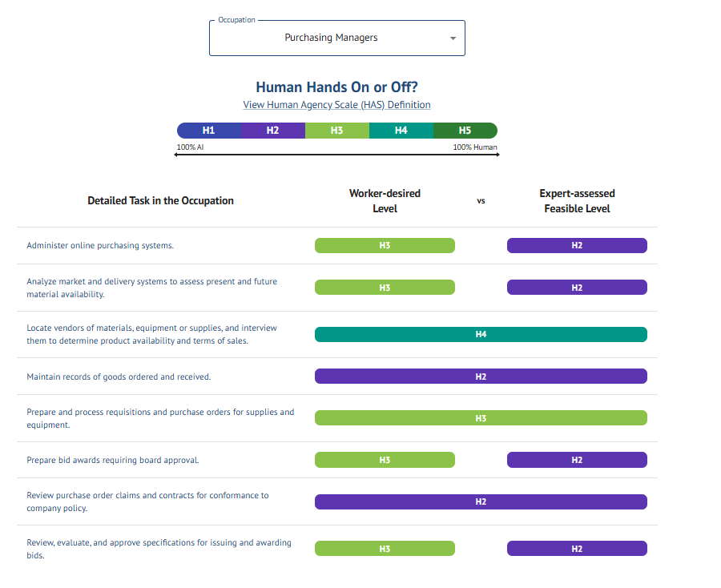Click the Analyze market and delivery systems task
This screenshot has width=721, height=588.
click(x=152, y=288)
